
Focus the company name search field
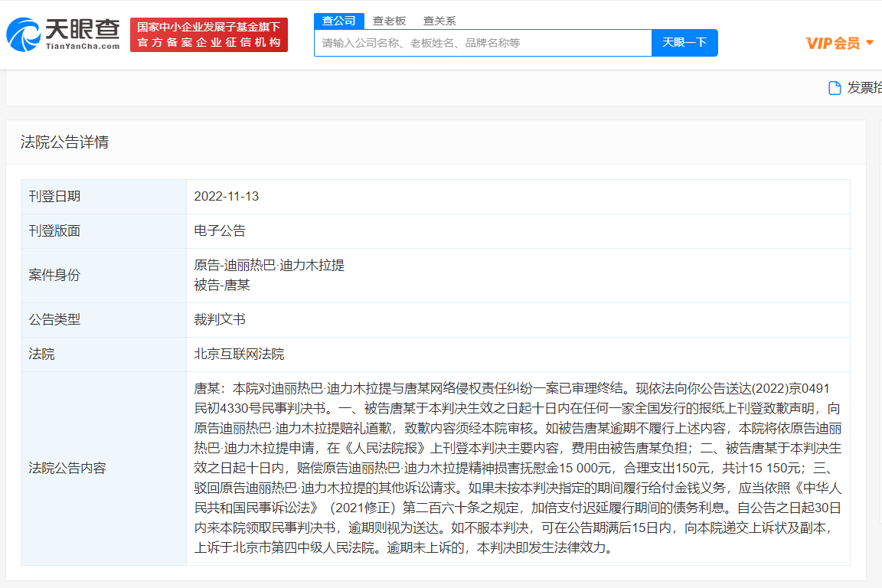[482, 43]
